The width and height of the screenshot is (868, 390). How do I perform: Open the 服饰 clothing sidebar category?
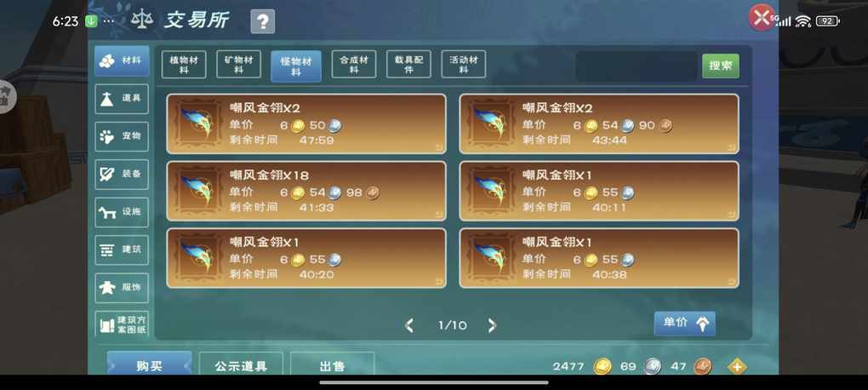[122, 288]
